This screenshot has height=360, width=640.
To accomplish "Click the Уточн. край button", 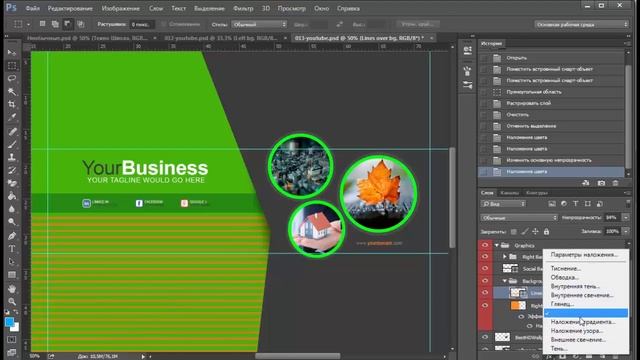I will click(x=417, y=24).
